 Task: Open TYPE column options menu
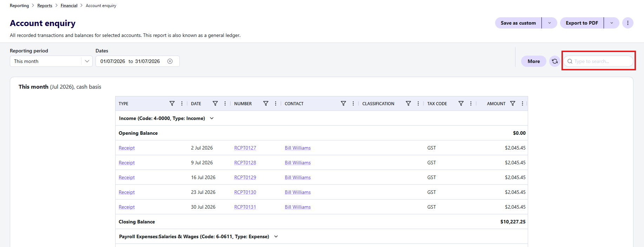click(182, 103)
